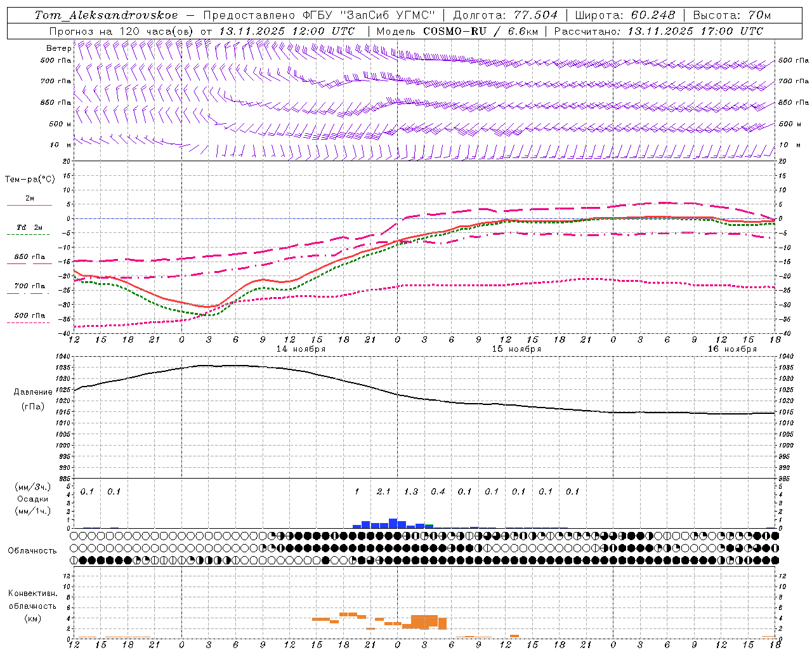This screenshot has width=812, height=650.
Task: Click the 15 ноября date label
Action: point(516,348)
